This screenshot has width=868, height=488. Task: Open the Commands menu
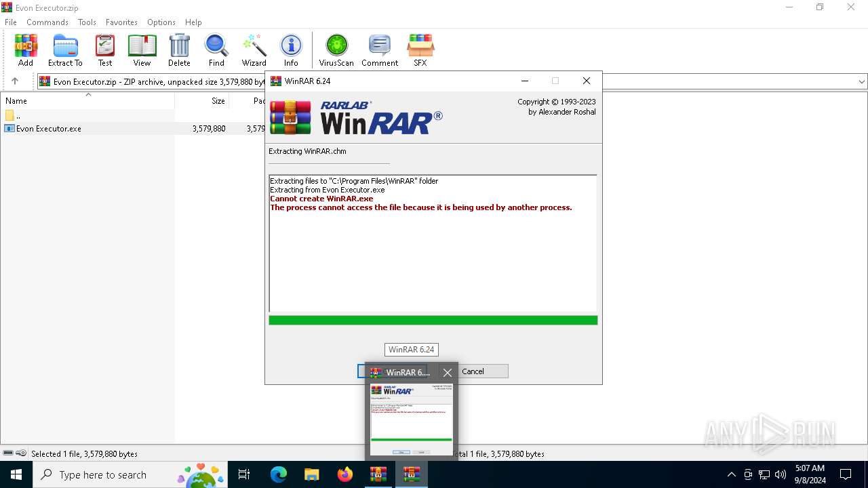(47, 22)
